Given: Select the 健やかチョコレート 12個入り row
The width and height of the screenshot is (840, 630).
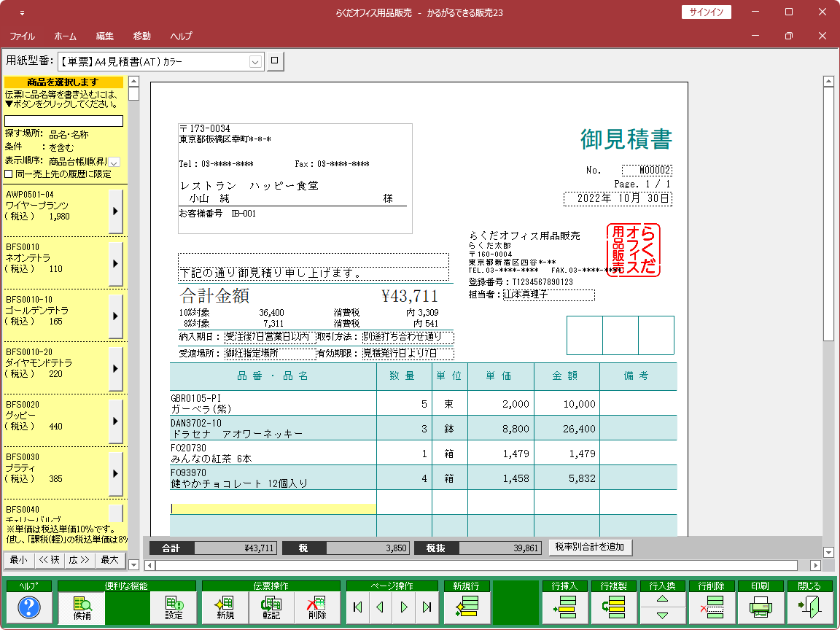Looking at the screenshot, I should (x=423, y=478).
